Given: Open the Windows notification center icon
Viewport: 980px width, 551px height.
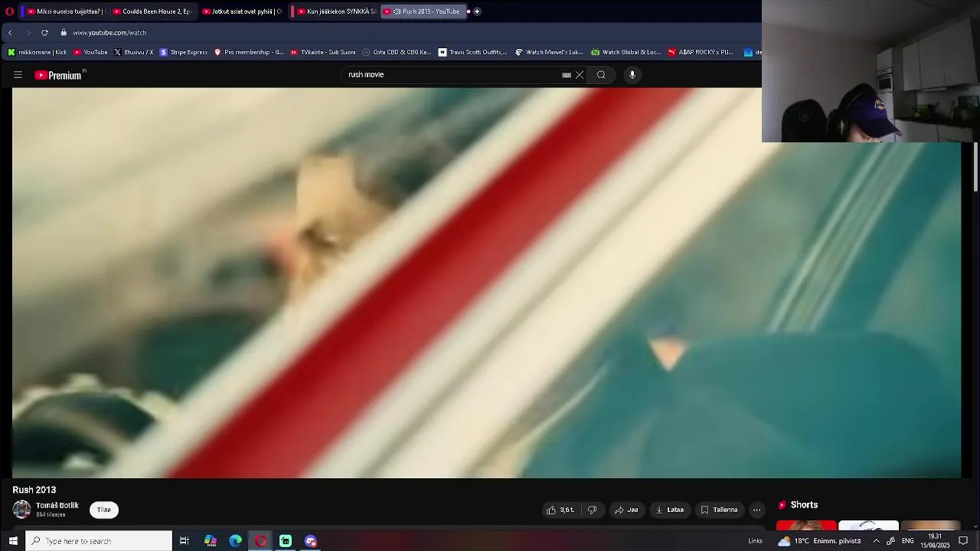Looking at the screenshot, I should 963,541.
